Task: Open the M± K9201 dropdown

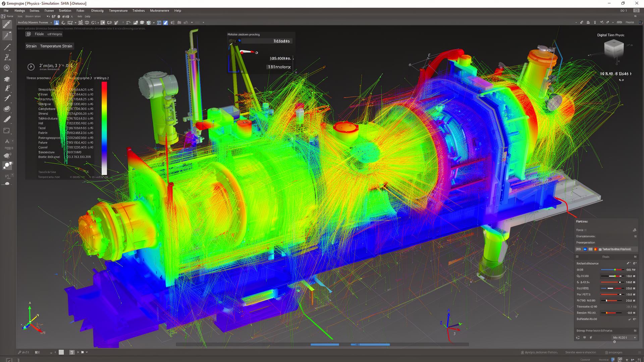Action: (625, 338)
